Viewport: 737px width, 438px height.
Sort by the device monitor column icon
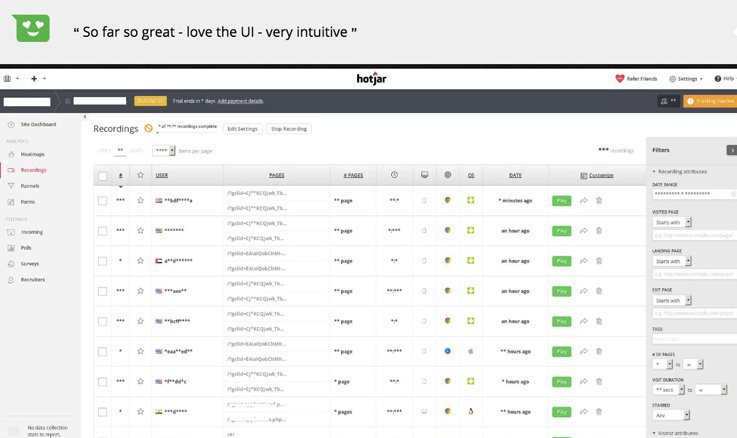click(424, 175)
